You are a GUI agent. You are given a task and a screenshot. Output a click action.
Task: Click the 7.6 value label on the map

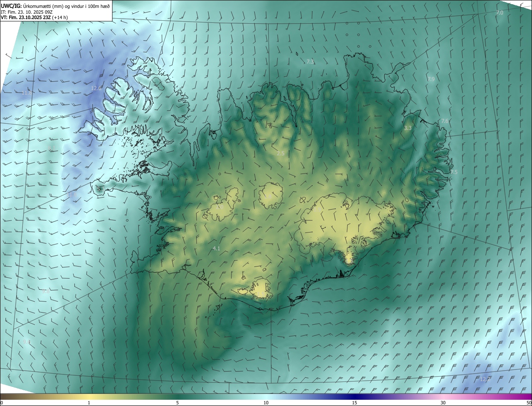pyautogui.click(x=445, y=121)
